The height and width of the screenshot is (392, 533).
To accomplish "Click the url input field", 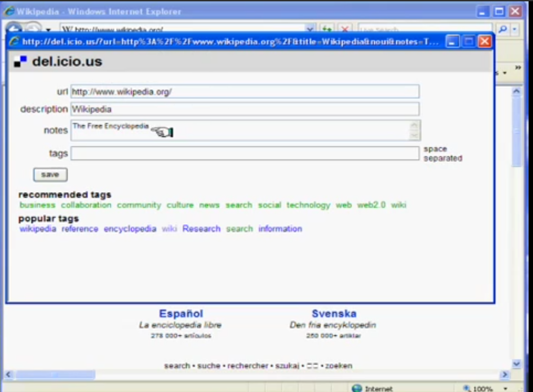I will pos(245,92).
